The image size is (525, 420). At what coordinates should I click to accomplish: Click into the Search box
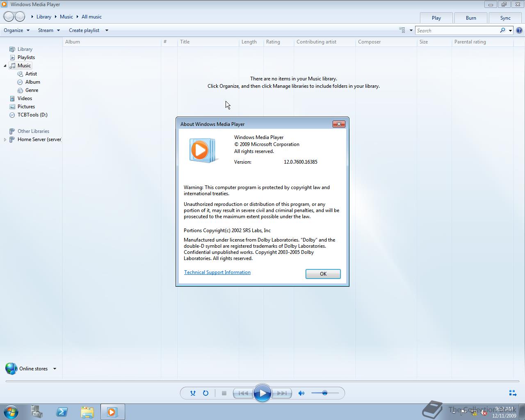click(x=457, y=30)
